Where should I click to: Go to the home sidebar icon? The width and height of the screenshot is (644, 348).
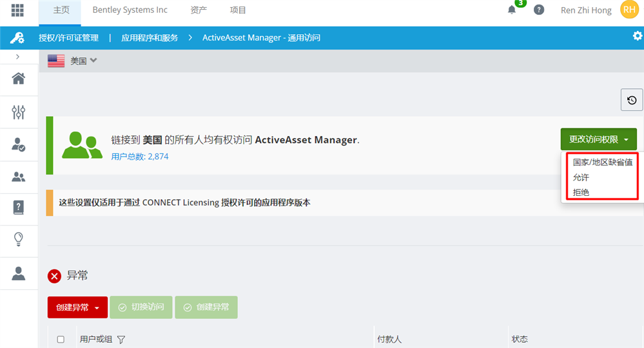19,78
